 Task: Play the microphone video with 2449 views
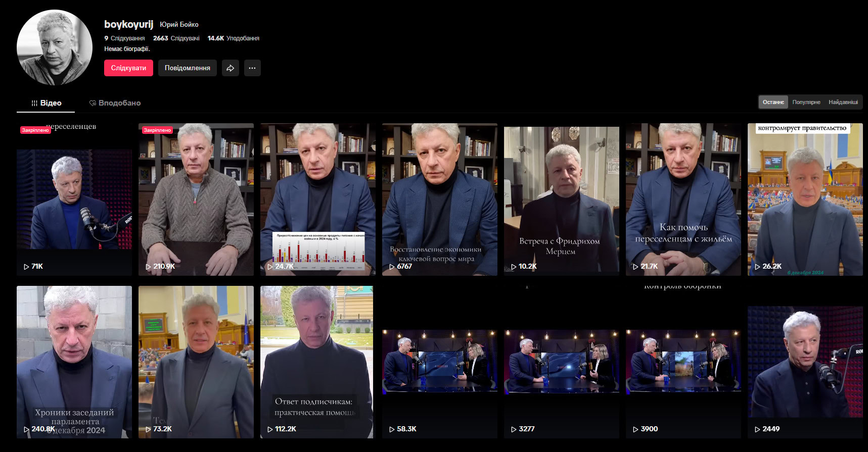coord(805,362)
